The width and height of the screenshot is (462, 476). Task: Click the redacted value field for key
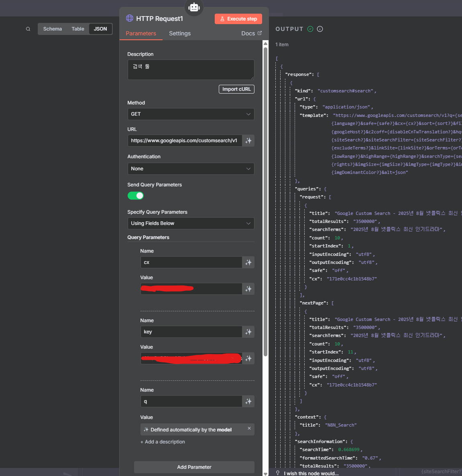191,358
